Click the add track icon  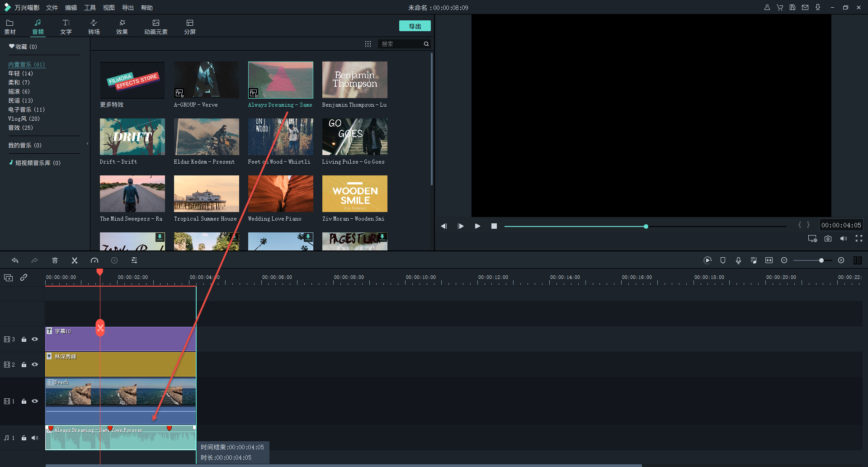[x=9, y=278]
